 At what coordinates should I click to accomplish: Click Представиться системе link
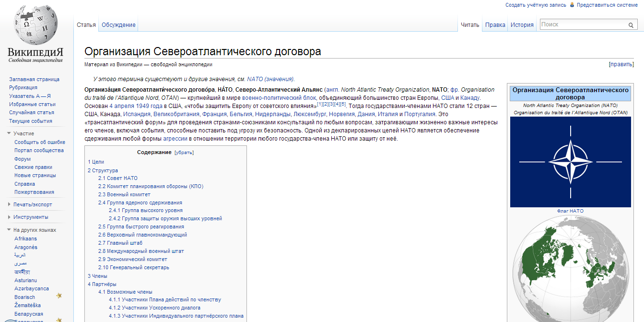point(607,5)
